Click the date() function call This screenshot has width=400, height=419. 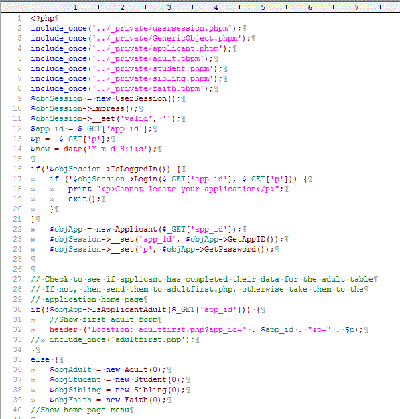click(109, 149)
